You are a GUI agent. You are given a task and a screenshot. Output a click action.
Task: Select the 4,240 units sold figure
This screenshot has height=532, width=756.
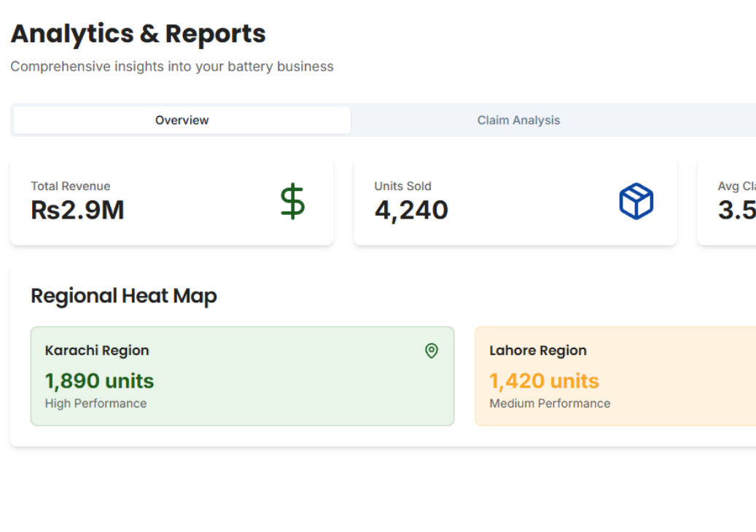tap(411, 211)
